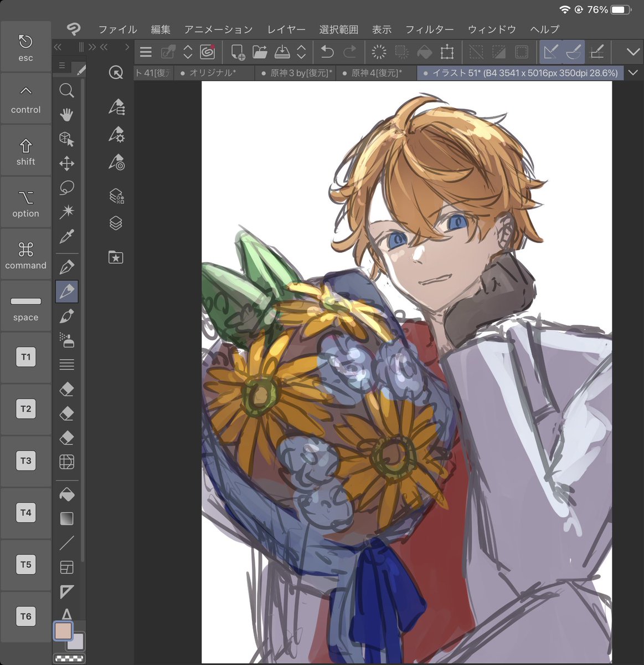Expand palette dock with single right arrow
This screenshot has height=665, width=644.
(127, 47)
